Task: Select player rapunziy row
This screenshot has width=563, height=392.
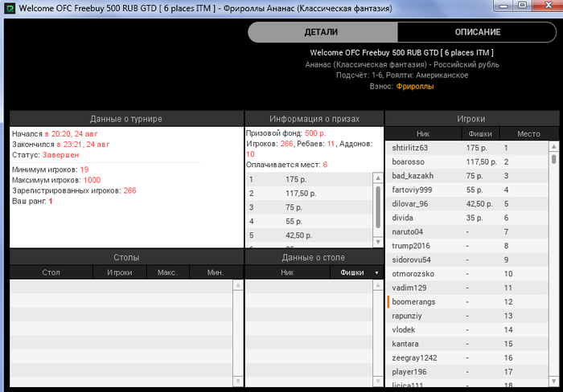Action: 467,316
